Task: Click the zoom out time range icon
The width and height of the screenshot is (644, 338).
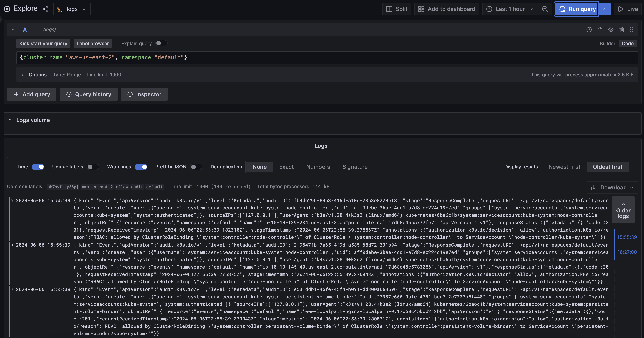Action: tap(545, 9)
